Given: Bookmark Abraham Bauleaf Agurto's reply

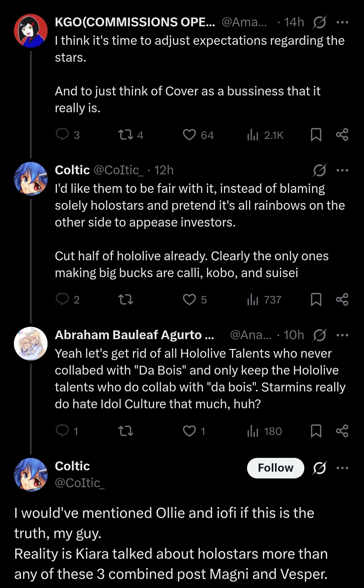Looking at the screenshot, I should click(x=316, y=431).
